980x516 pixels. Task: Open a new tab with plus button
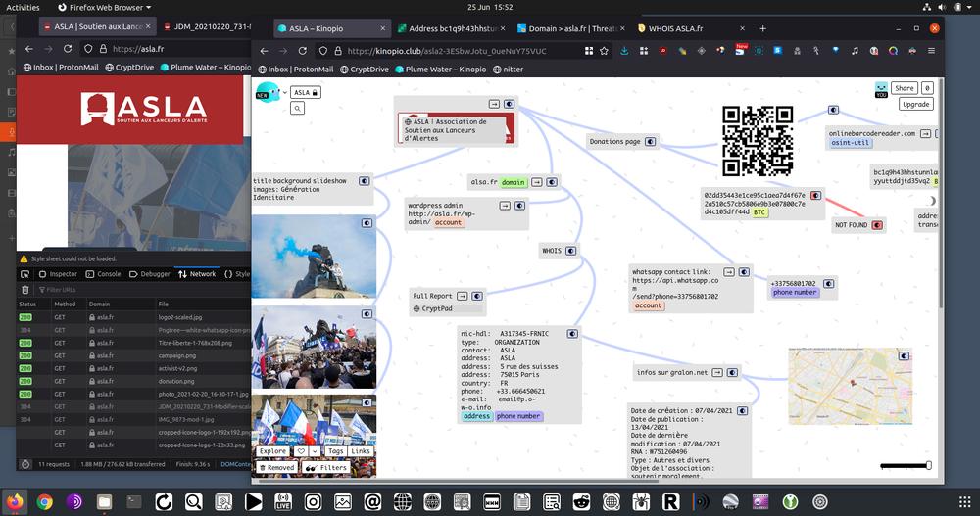click(762, 28)
